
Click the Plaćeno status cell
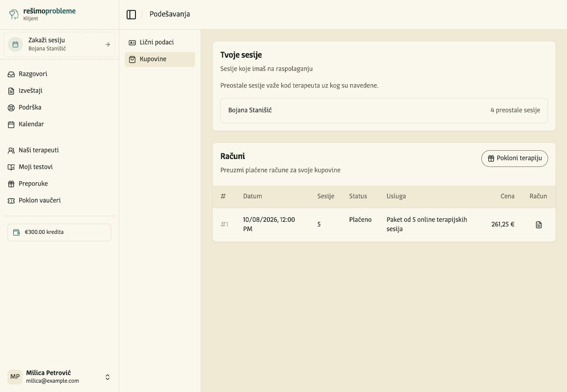point(360,220)
